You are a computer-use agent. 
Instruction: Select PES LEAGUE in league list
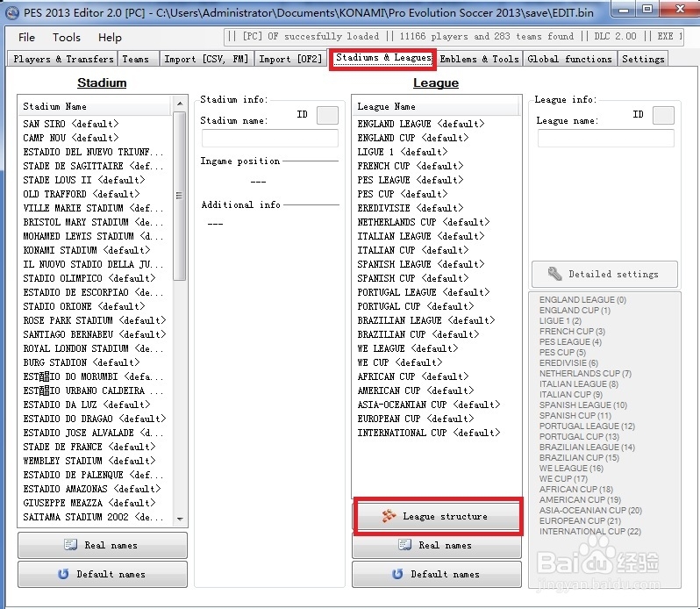click(x=411, y=180)
